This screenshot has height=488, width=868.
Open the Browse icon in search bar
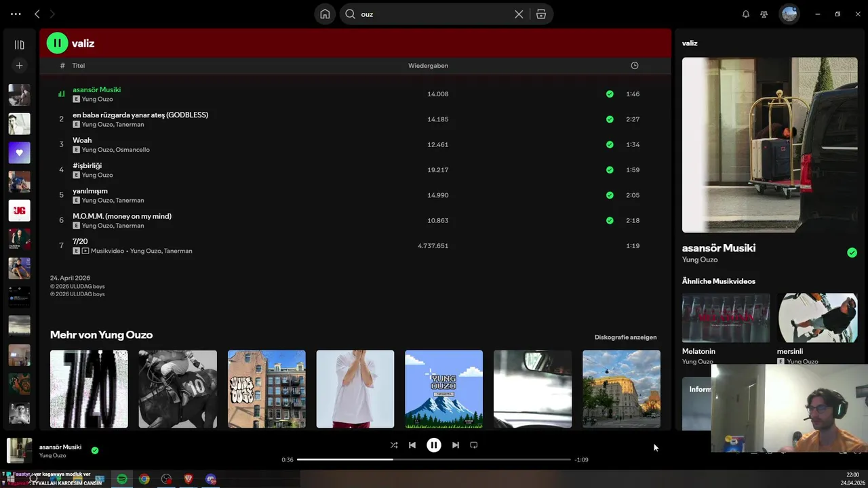[x=541, y=14]
